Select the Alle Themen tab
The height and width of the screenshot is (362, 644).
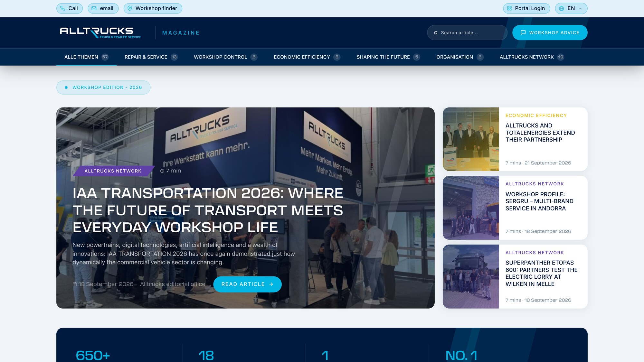coord(86,57)
